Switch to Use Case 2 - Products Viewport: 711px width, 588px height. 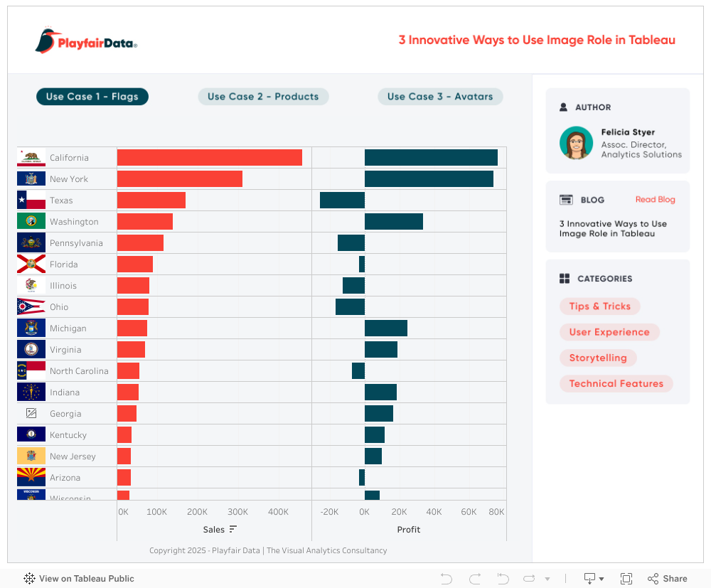pos(263,97)
